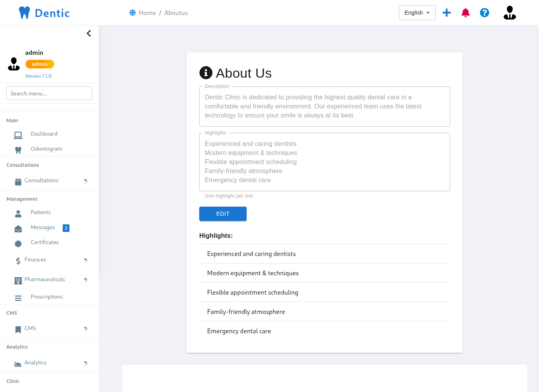Click the Home breadcrumb link
539x392 pixels.
click(147, 13)
